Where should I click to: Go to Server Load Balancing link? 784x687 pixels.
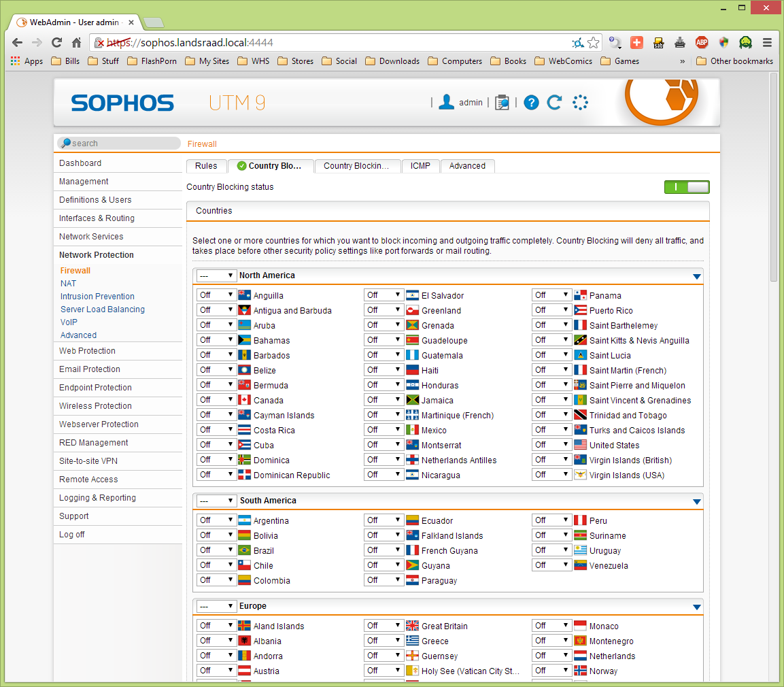click(x=103, y=309)
